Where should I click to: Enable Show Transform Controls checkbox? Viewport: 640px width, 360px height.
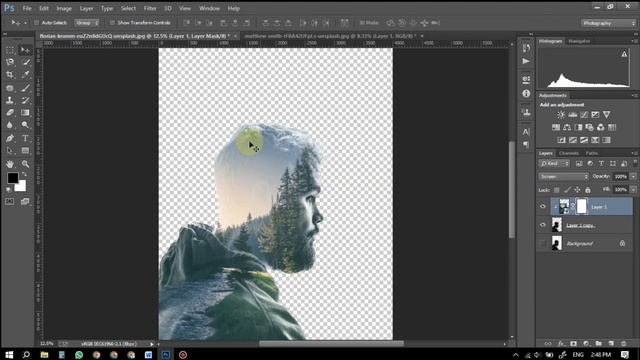[112, 23]
